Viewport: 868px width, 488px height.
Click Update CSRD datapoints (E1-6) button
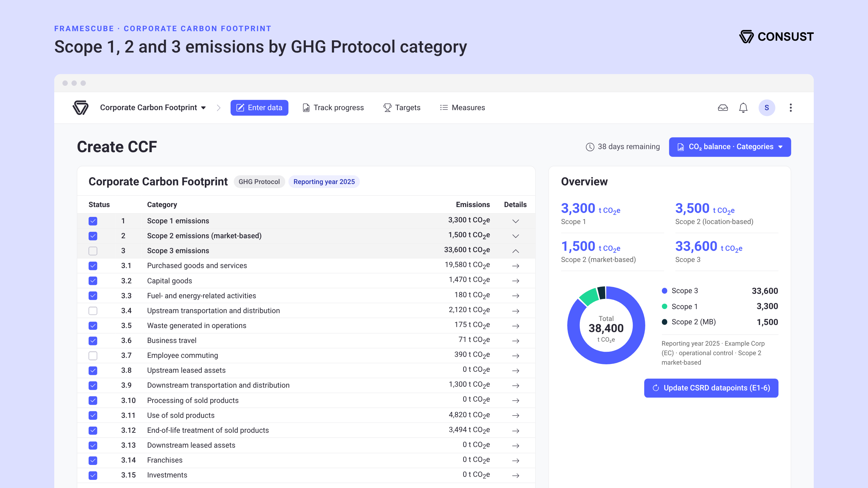click(711, 388)
